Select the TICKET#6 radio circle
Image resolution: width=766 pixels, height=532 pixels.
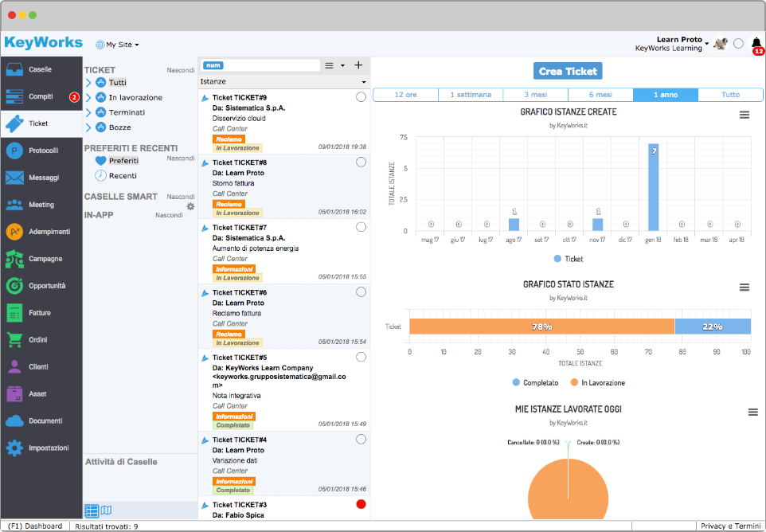[361, 292]
